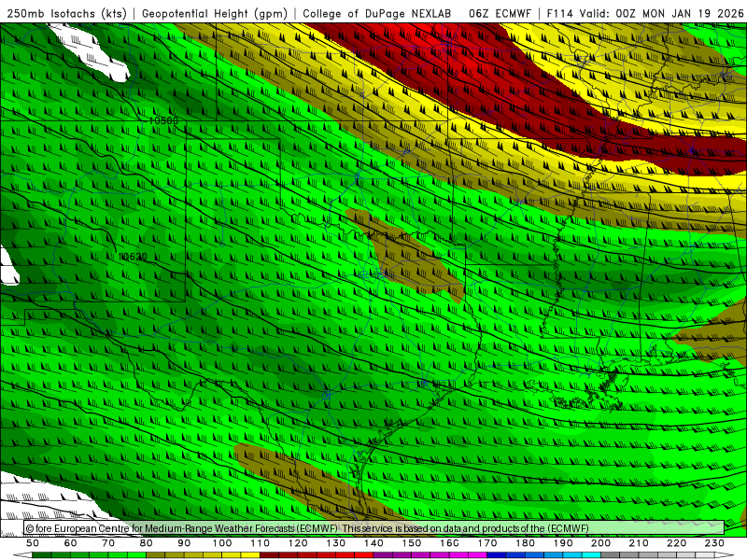Click the 'Valid: 00Z MON JAN 19 2026' text
The width and height of the screenshot is (747, 560).
pos(662,13)
